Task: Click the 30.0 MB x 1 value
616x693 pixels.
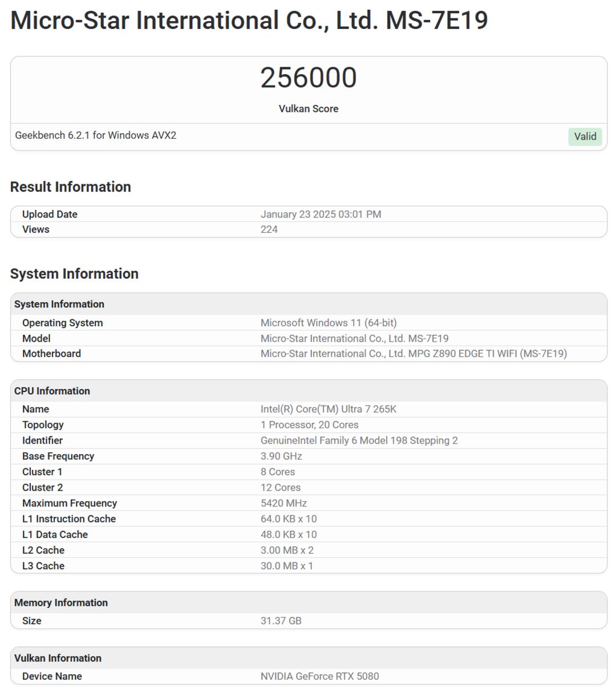Action: 287,566
